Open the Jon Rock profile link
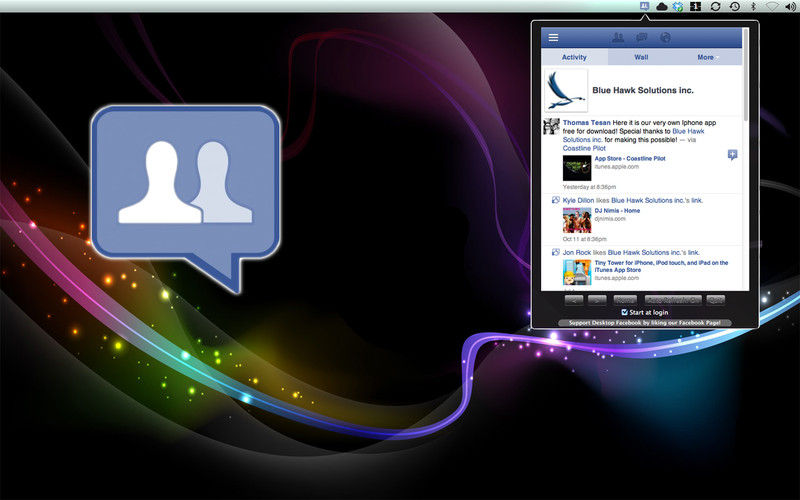 pyautogui.click(x=577, y=252)
